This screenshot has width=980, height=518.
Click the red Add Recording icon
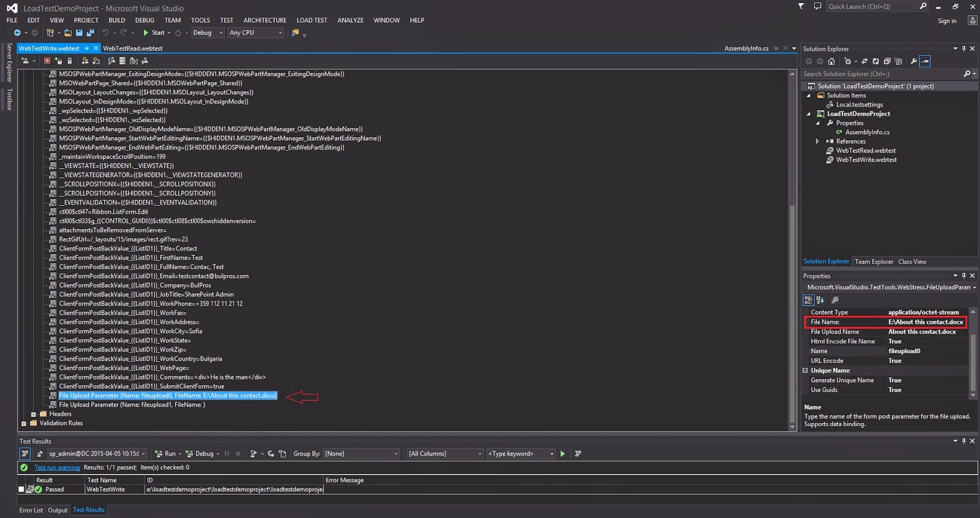point(47,61)
